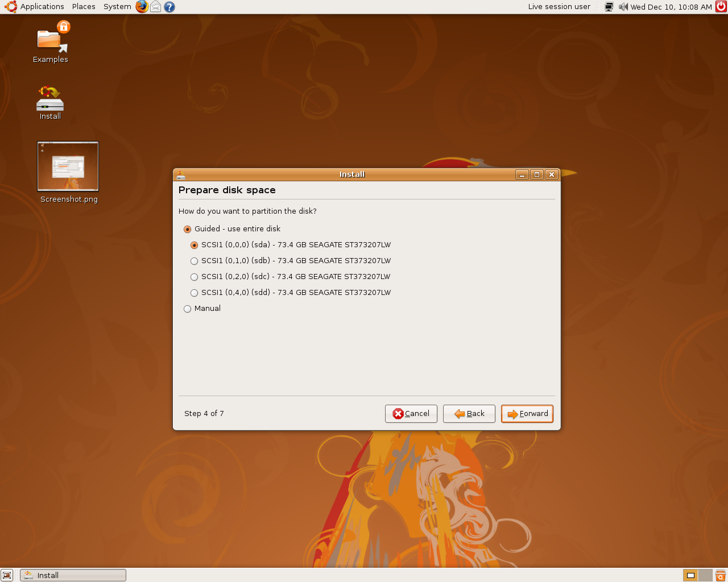
Task: Click the 'Prepare disk space' heading
Action: pyautogui.click(x=227, y=190)
